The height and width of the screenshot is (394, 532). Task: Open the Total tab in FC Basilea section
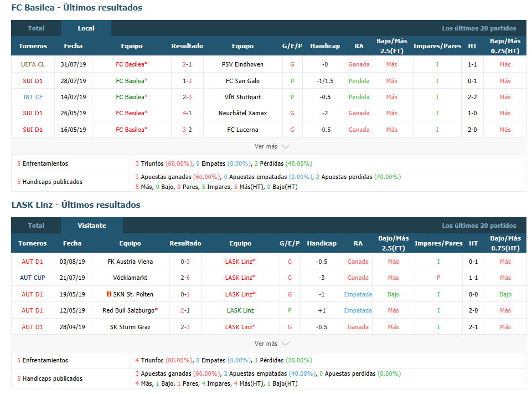(36, 28)
